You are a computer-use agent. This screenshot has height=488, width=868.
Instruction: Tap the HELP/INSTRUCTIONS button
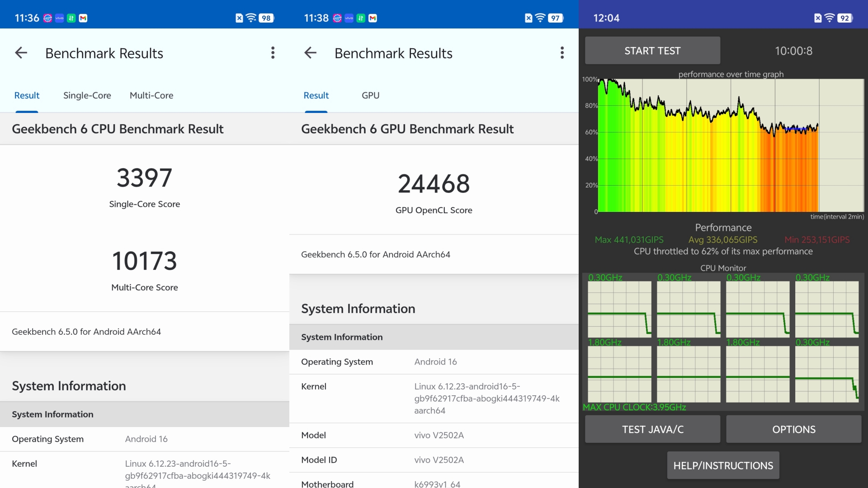723,465
